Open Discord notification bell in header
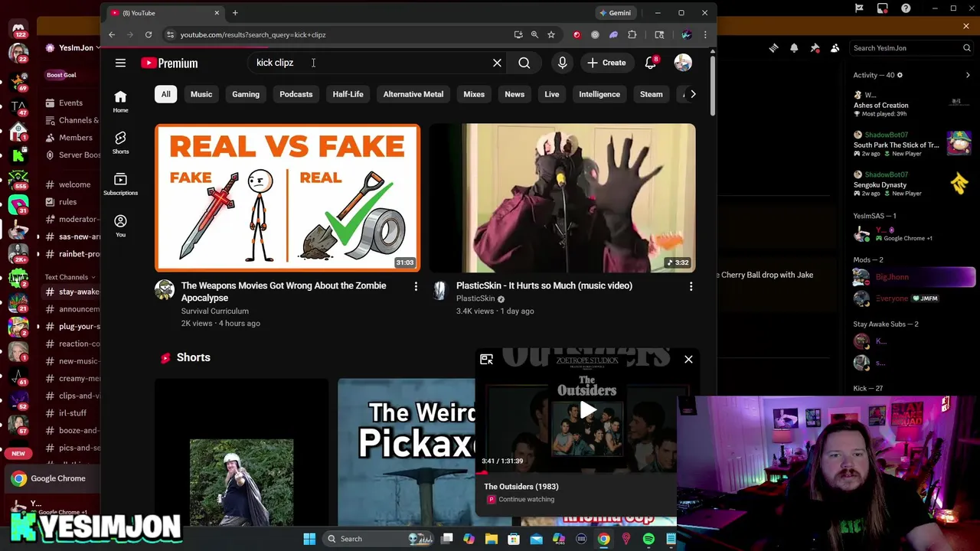980x551 pixels. click(794, 47)
